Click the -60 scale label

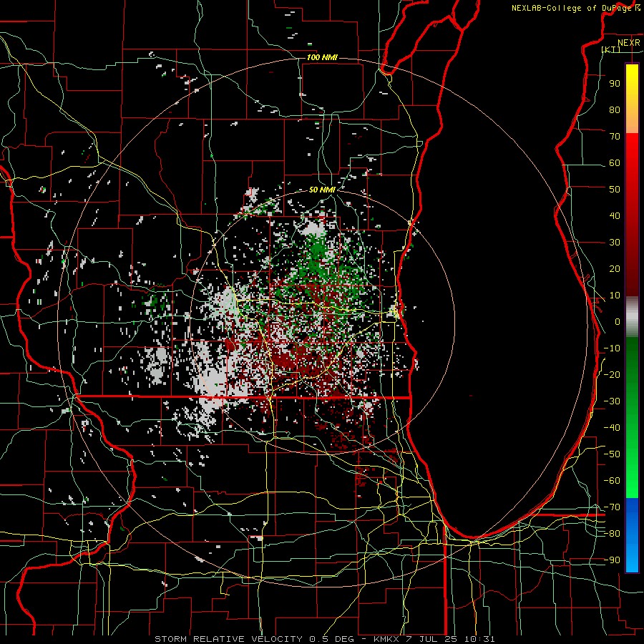[612, 481]
